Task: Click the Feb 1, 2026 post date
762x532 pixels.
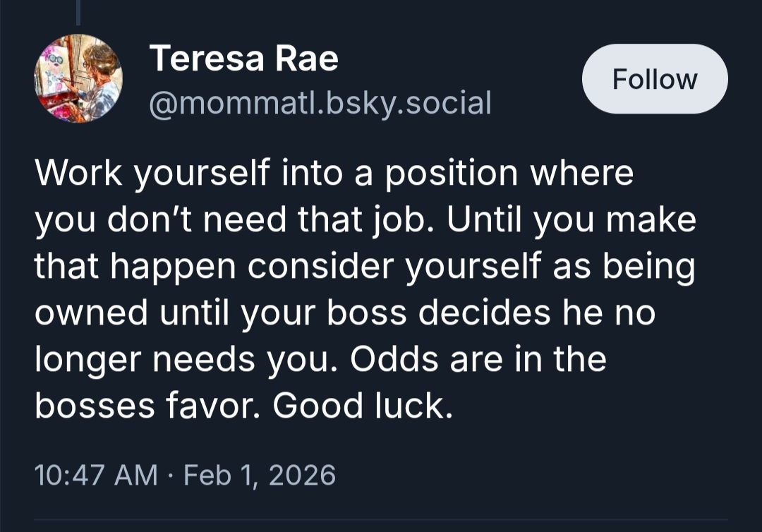Action: (260, 475)
